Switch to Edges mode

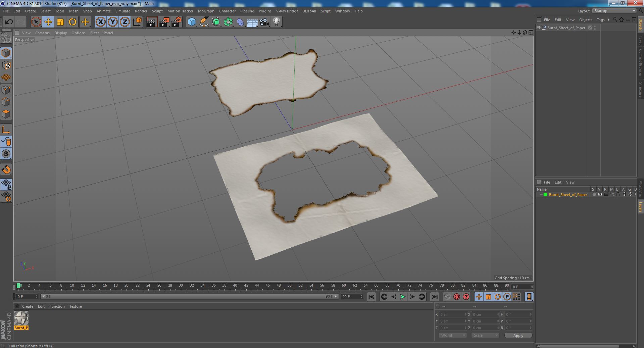tap(6, 102)
